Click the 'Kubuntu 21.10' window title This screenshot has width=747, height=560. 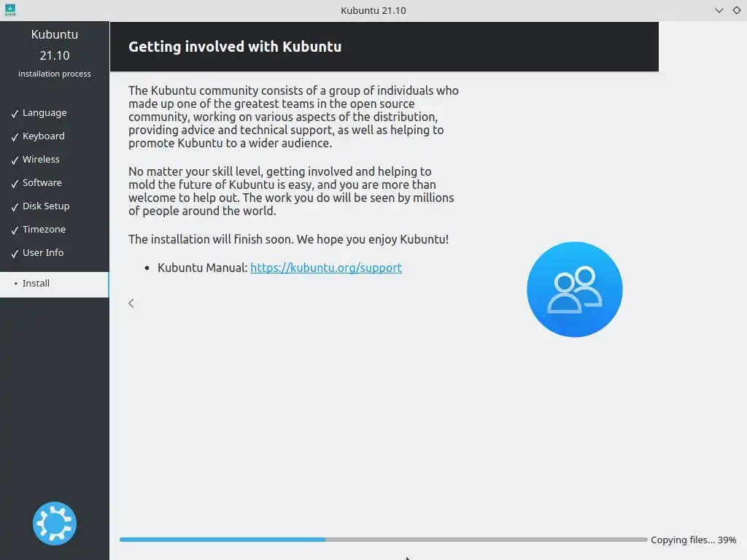click(373, 10)
